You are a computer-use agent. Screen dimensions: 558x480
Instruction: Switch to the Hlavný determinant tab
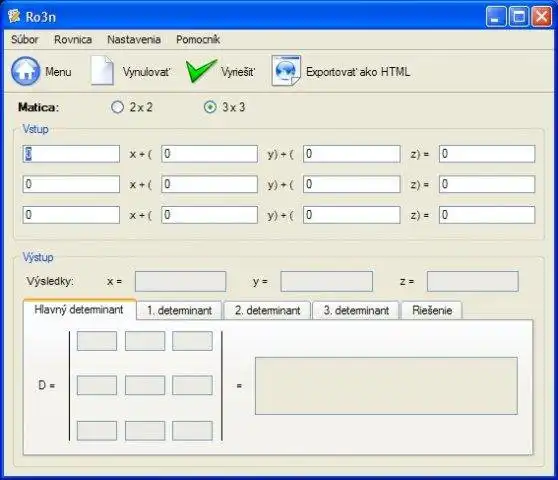pos(79,310)
